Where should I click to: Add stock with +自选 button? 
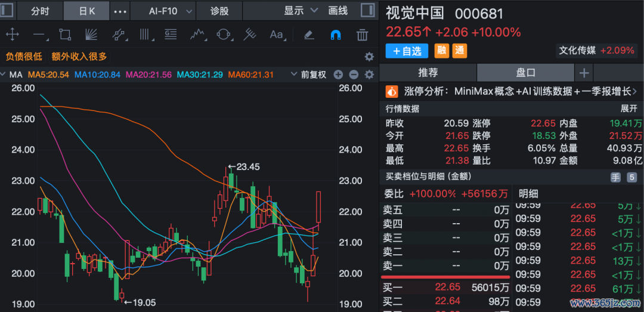(x=407, y=51)
